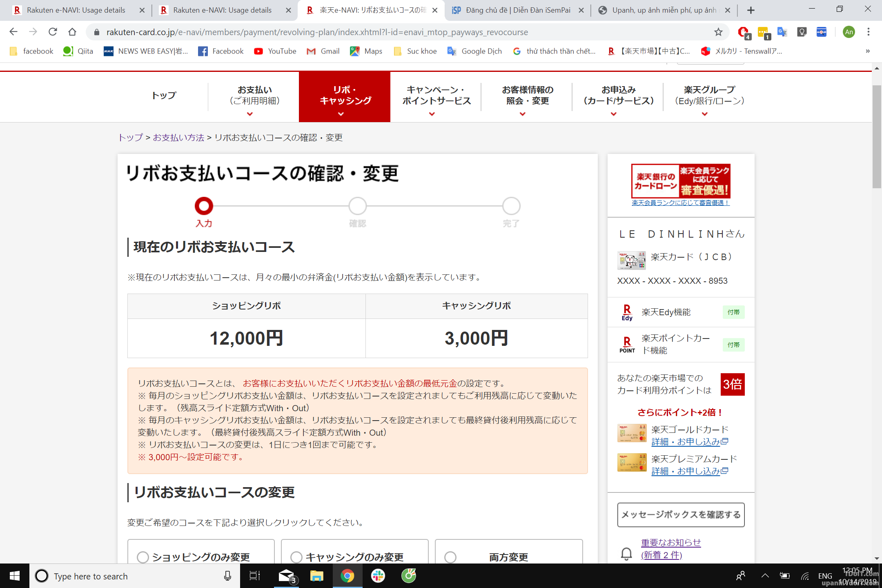Screen dimensions: 882x588
Task: Open File Explorer from taskbar
Action: 316,576
